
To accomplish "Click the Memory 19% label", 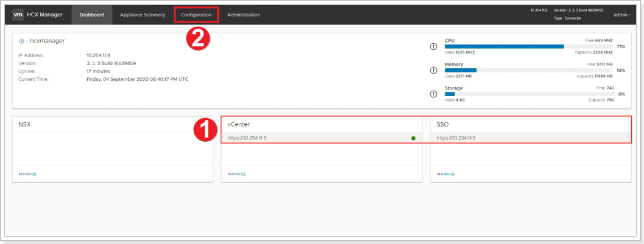I will [x=621, y=71].
